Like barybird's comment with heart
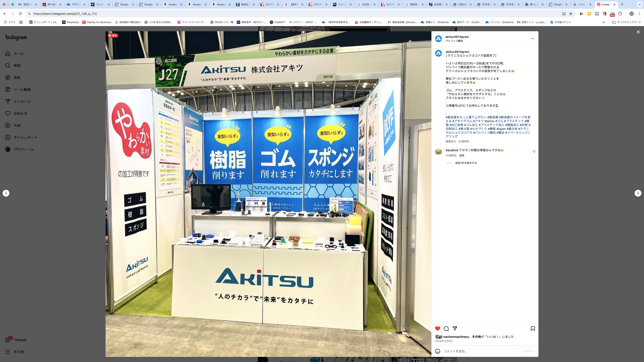The height and width of the screenshot is (362, 644). [534, 151]
